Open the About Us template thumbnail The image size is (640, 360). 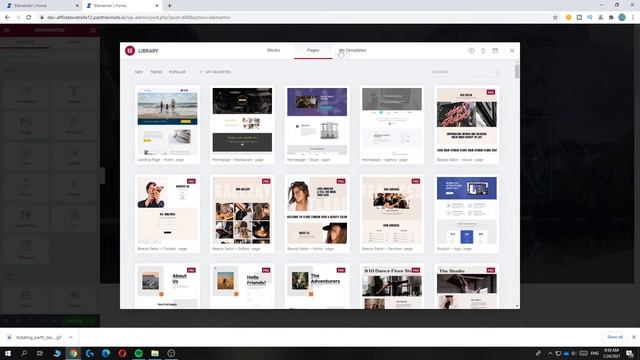click(167, 287)
